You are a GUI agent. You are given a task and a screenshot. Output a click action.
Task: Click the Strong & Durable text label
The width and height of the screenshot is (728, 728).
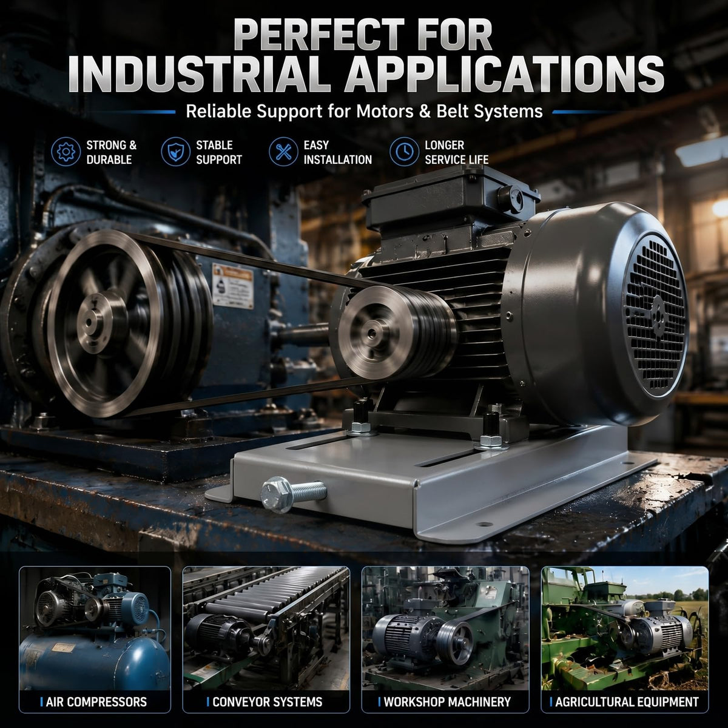pos(111,152)
